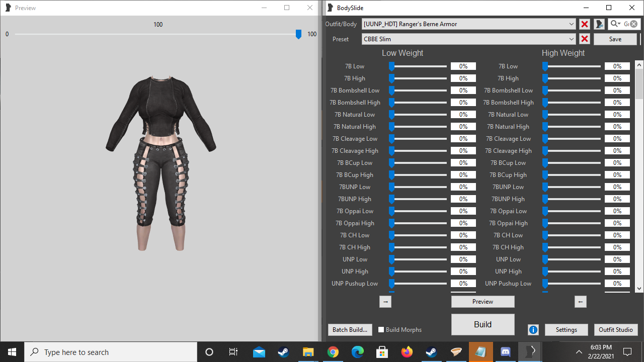This screenshot has height=362, width=644.
Task: Open Steam from the taskbar
Action: pos(283,352)
